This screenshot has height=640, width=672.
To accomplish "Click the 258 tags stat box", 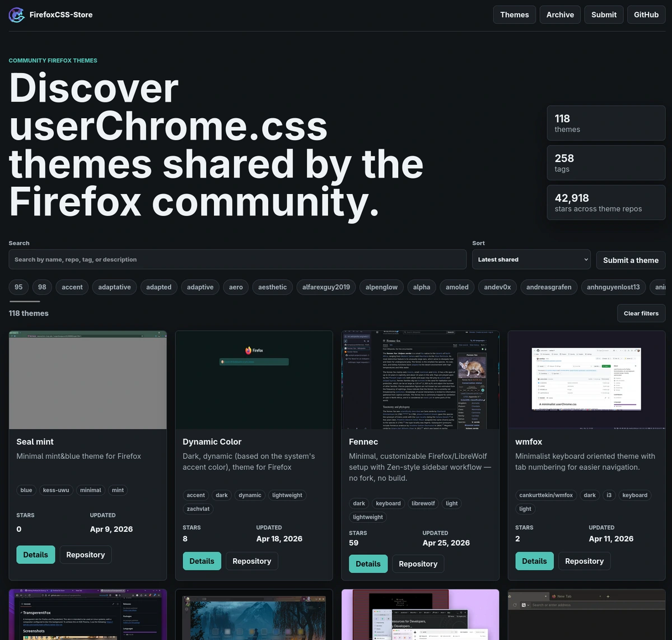I will [606, 163].
